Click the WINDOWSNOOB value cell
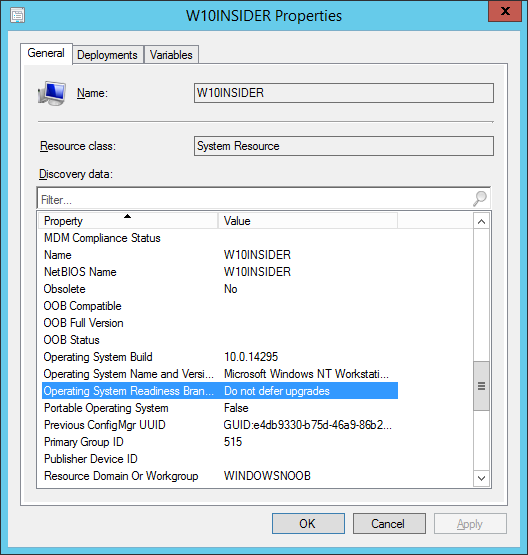The width and height of the screenshot is (528, 555). (267, 476)
